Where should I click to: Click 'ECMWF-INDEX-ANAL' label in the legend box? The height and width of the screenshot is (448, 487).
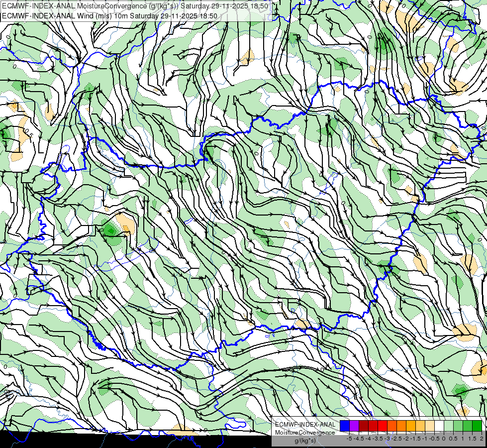[305, 425]
